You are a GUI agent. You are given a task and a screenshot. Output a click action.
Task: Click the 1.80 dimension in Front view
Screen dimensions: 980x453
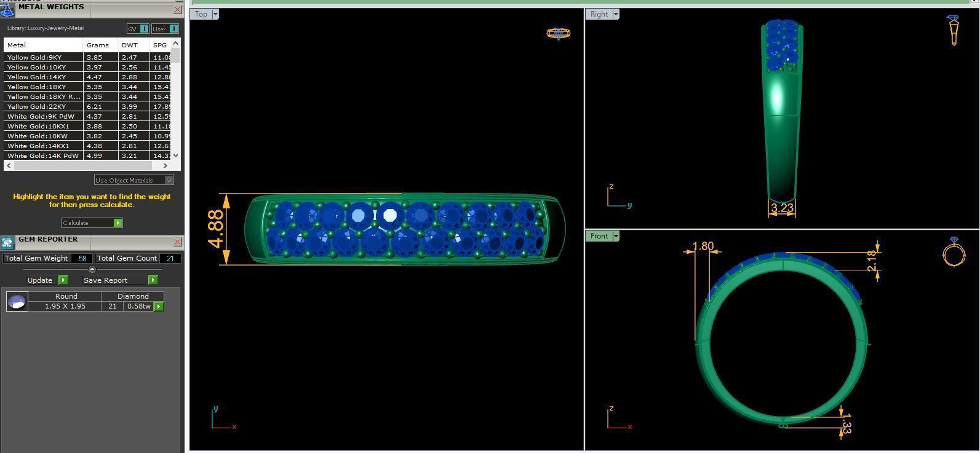point(703,246)
